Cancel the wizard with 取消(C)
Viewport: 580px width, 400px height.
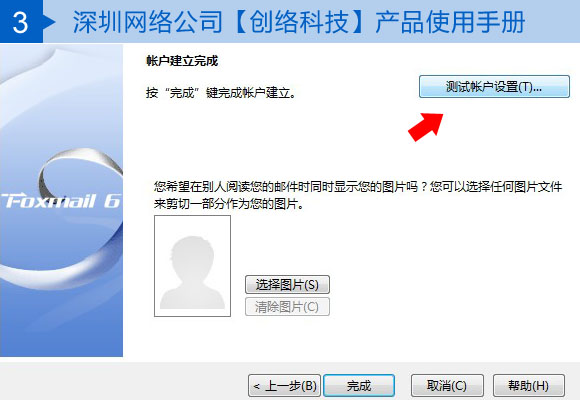447,386
